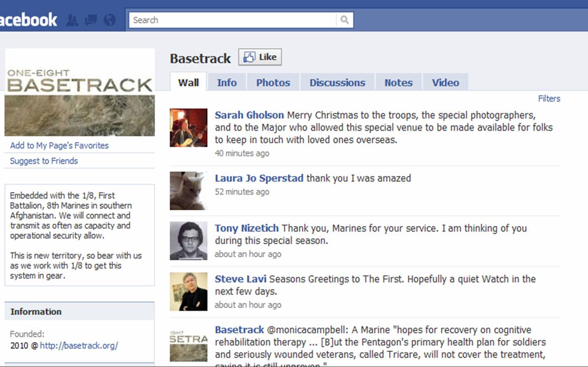Open the Video tab

(445, 83)
